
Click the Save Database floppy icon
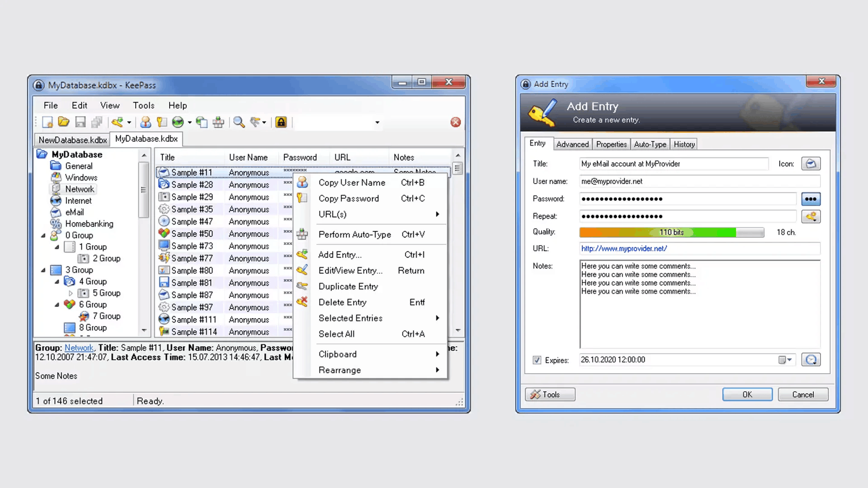click(80, 122)
